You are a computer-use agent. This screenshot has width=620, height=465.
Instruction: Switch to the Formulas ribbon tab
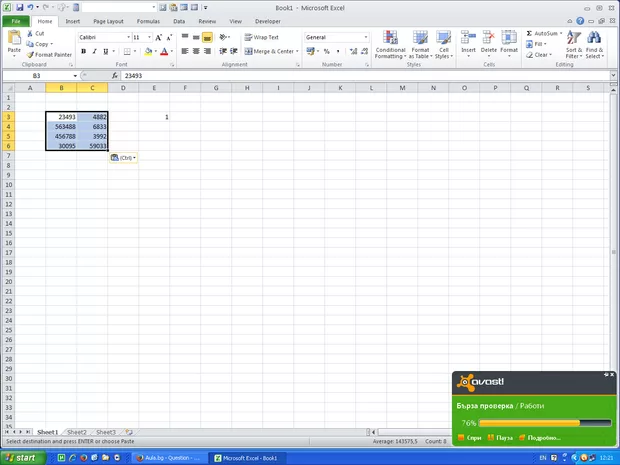pos(147,20)
